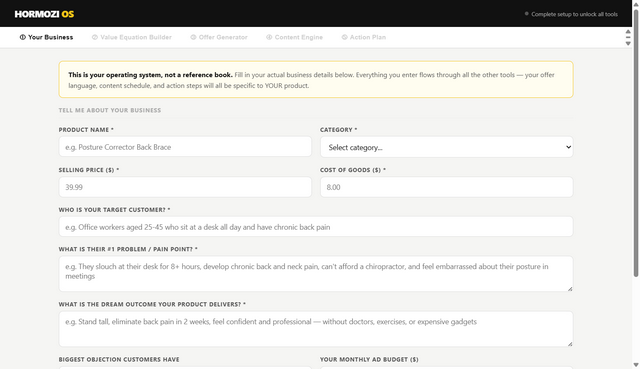This screenshot has height=369, width=640.
Task: Click the operating system notice banner
Action: tap(316, 80)
